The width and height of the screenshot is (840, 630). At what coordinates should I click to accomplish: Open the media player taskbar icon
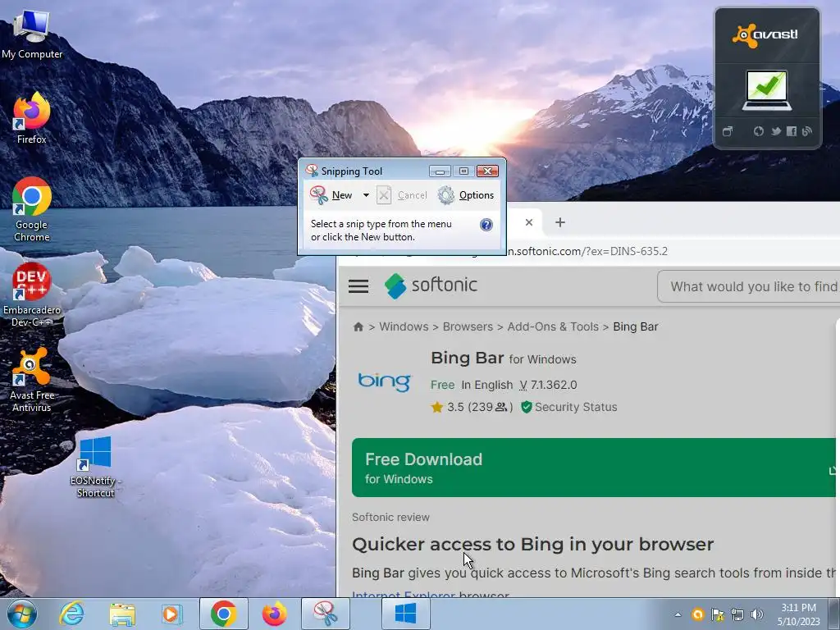[x=172, y=614]
